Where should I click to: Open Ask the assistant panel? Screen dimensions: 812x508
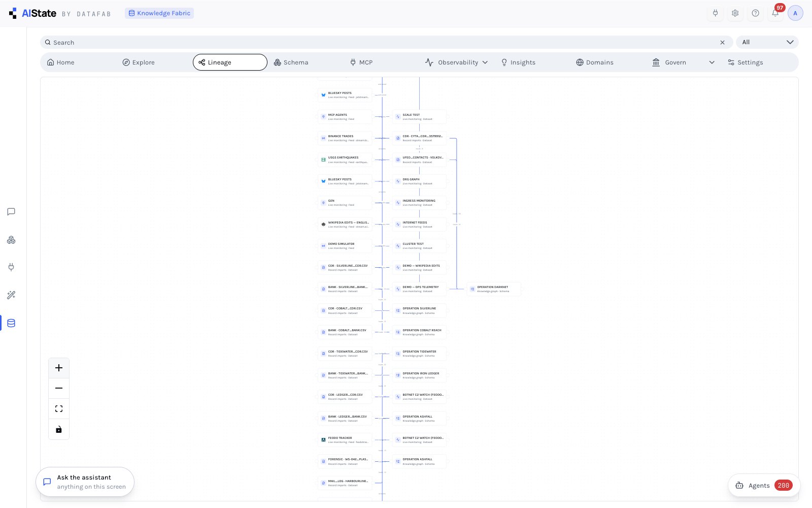pyautogui.click(x=85, y=482)
